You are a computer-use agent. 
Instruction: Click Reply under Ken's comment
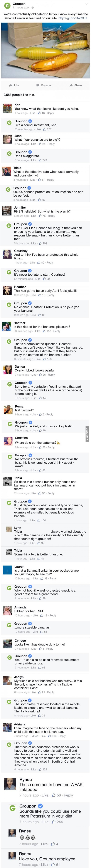coord(50,113)
